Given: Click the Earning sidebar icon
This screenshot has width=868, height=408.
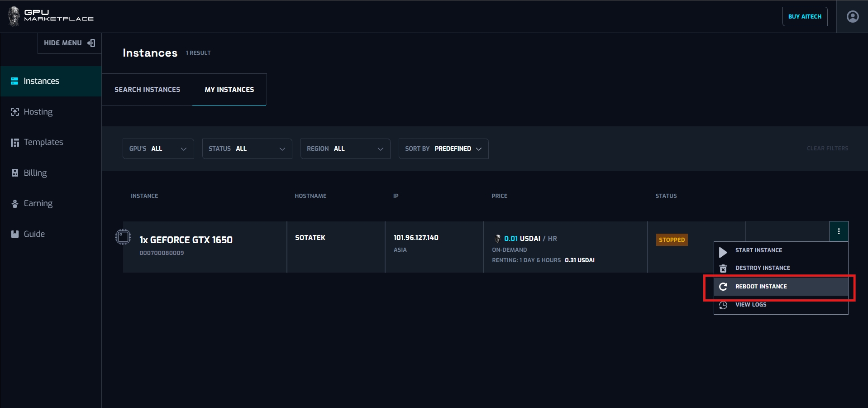Looking at the screenshot, I should (x=15, y=204).
